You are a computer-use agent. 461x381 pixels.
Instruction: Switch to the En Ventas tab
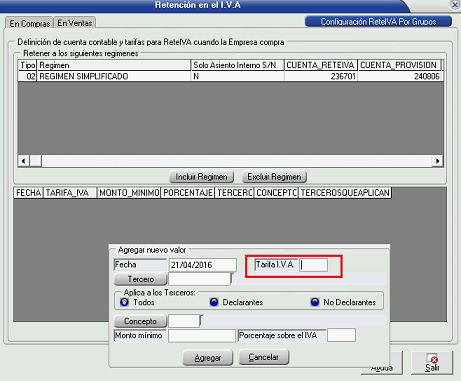coord(75,23)
